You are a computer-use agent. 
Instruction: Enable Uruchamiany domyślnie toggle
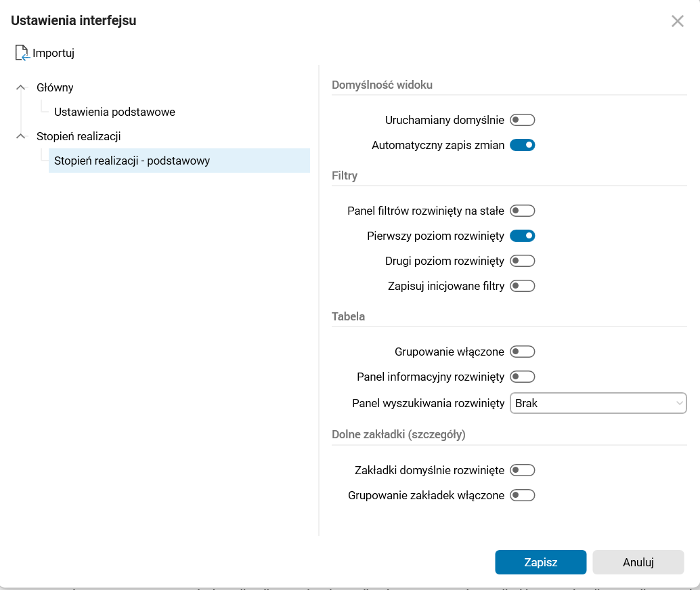tap(522, 120)
